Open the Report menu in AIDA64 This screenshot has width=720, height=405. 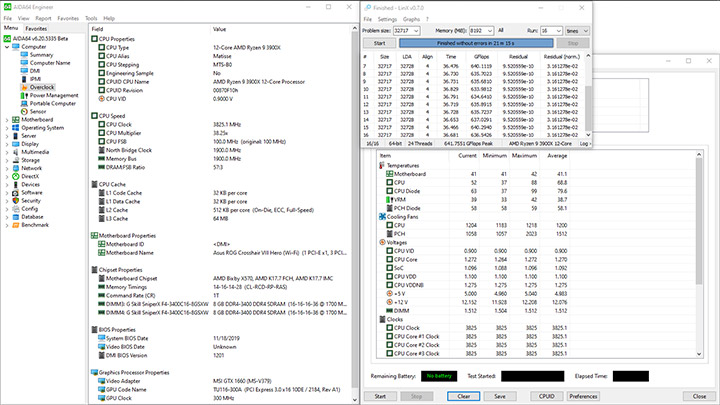coord(43,18)
